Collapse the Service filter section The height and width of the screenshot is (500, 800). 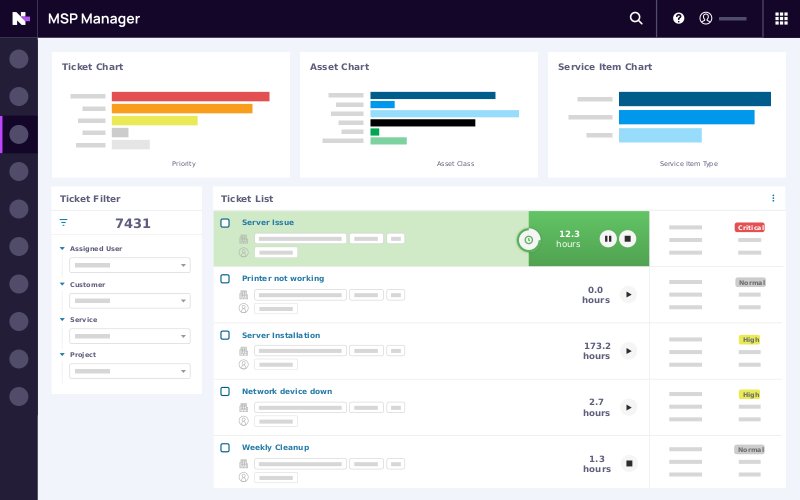pos(62,319)
